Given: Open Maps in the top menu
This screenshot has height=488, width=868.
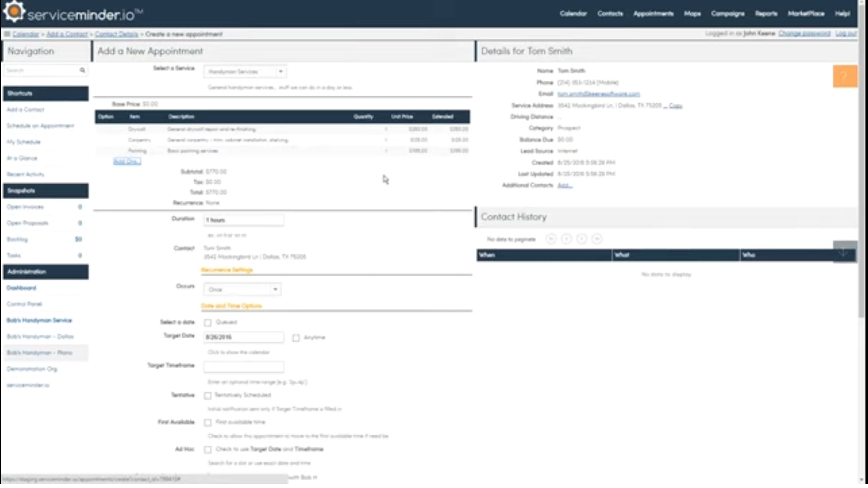Looking at the screenshot, I should coord(692,14).
